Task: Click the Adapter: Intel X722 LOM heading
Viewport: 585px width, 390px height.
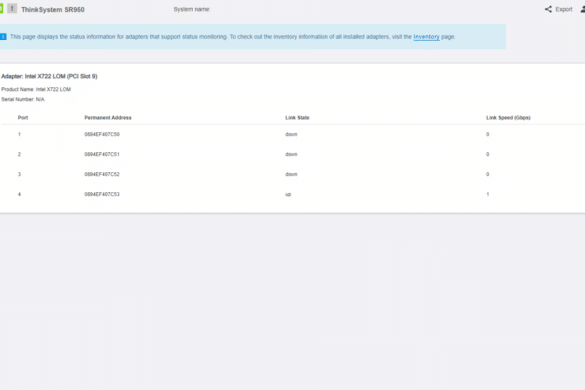Action: 49,76
